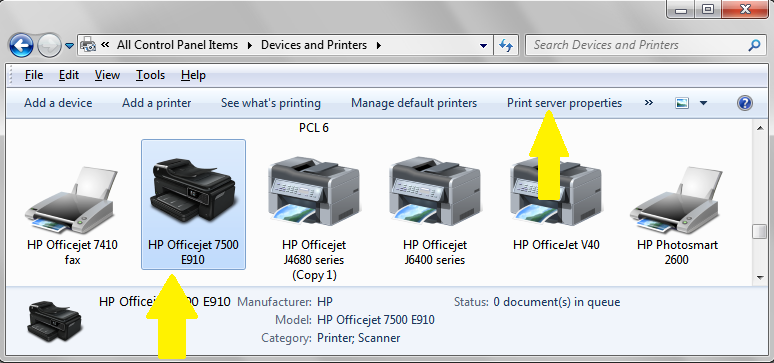Click the blue Help question mark icon

point(744,103)
